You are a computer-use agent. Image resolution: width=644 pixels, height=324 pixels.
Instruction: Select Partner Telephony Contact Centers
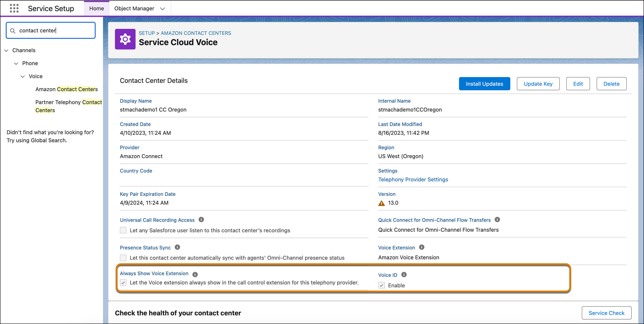click(69, 106)
